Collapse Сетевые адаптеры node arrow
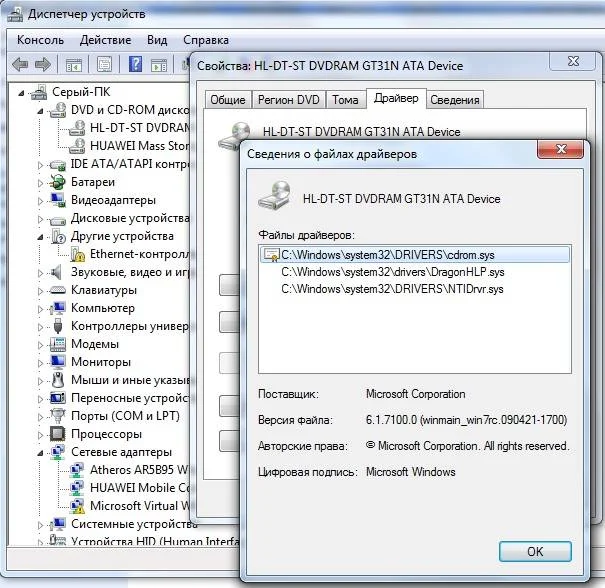Image resolution: width=605 pixels, height=588 pixels. (x=41, y=453)
